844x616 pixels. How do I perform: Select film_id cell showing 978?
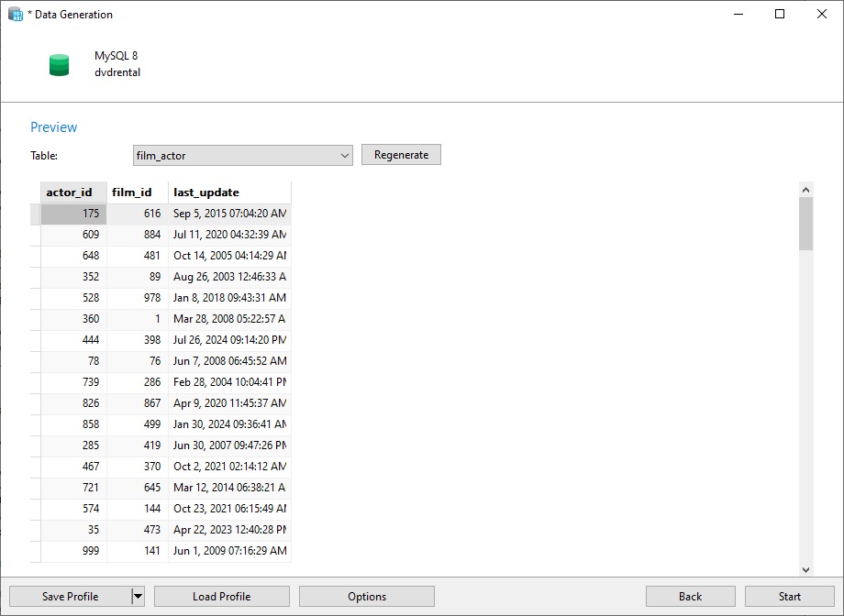coord(138,298)
